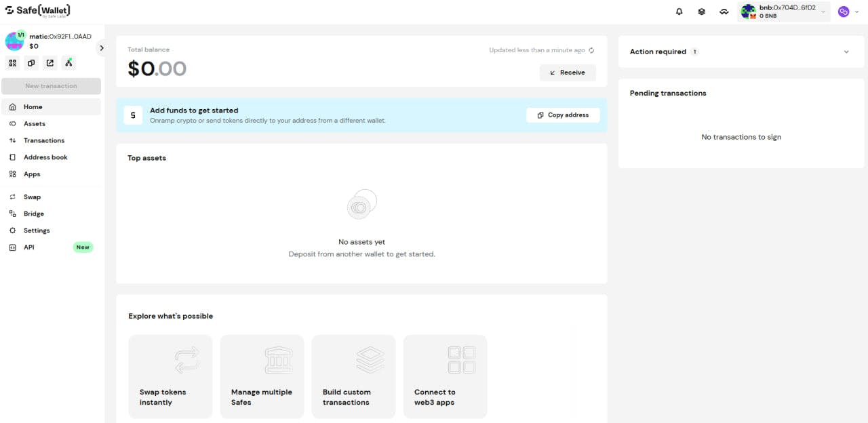Click the Copy address button in banner
Viewport: 868px width, 423px height.
pos(563,115)
